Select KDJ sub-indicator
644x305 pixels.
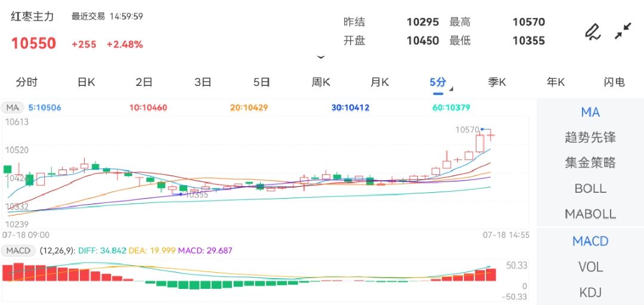(590, 292)
